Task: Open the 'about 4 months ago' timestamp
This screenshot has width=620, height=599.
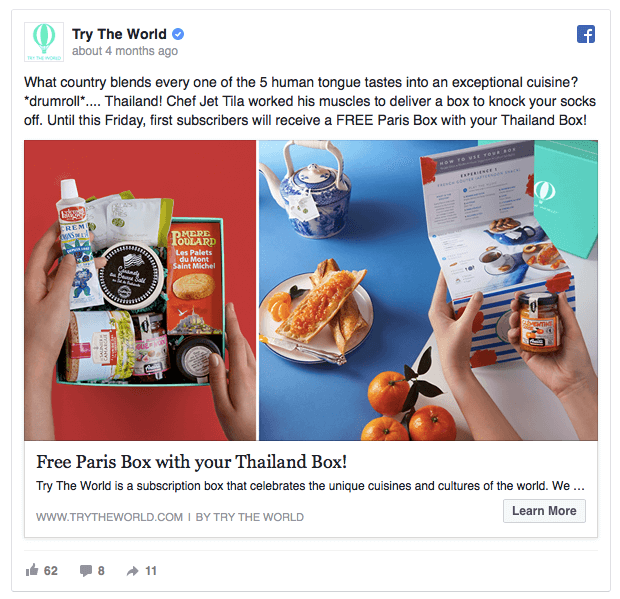Action: point(125,51)
